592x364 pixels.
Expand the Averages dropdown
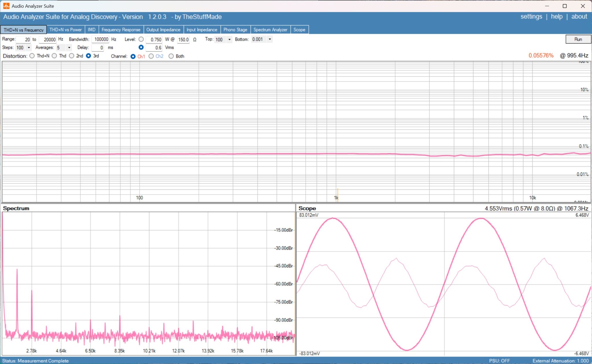click(69, 47)
